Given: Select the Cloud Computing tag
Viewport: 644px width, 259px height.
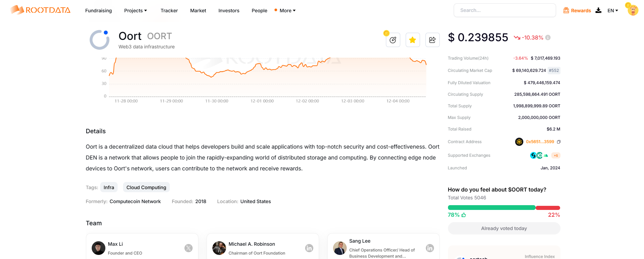Looking at the screenshot, I should coord(146,187).
